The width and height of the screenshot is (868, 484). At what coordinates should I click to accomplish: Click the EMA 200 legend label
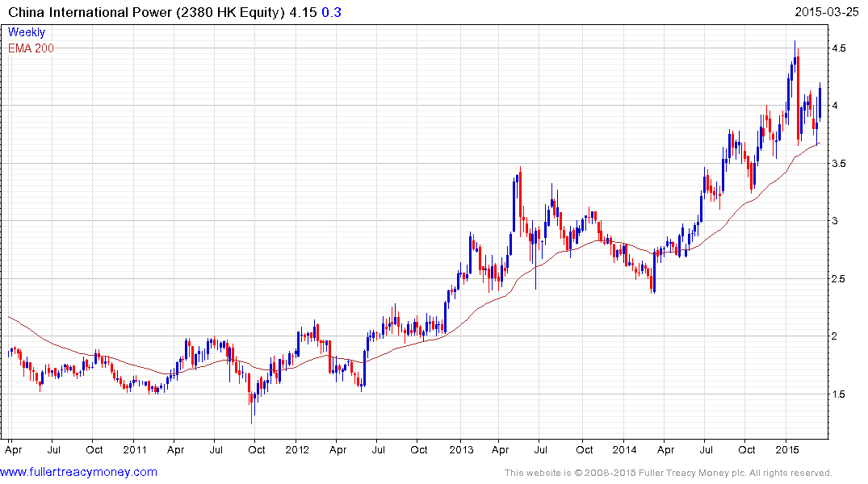[x=31, y=48]
